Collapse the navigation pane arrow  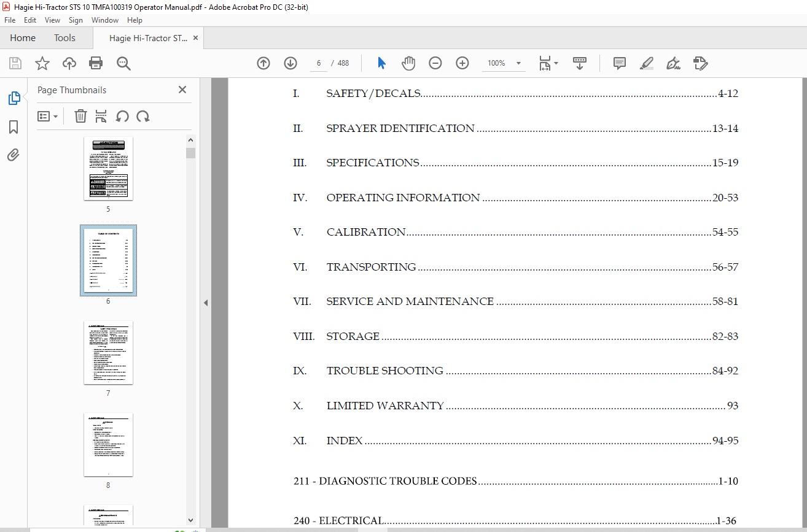pos(206,303)
